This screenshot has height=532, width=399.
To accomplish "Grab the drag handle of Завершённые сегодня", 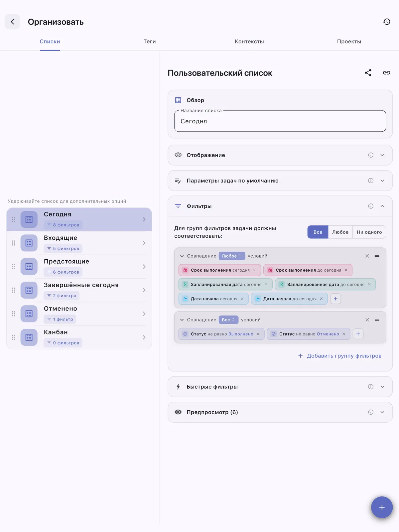I will tap(14, 290).
